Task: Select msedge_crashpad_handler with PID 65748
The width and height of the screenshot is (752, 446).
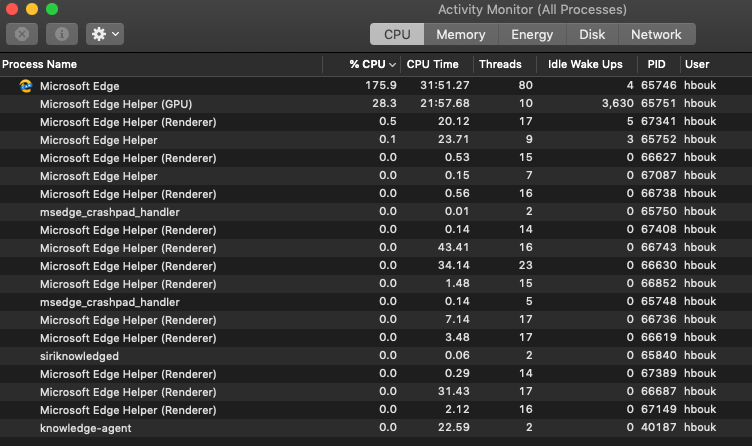Action: pyautogui.click(x=376, y=302)
